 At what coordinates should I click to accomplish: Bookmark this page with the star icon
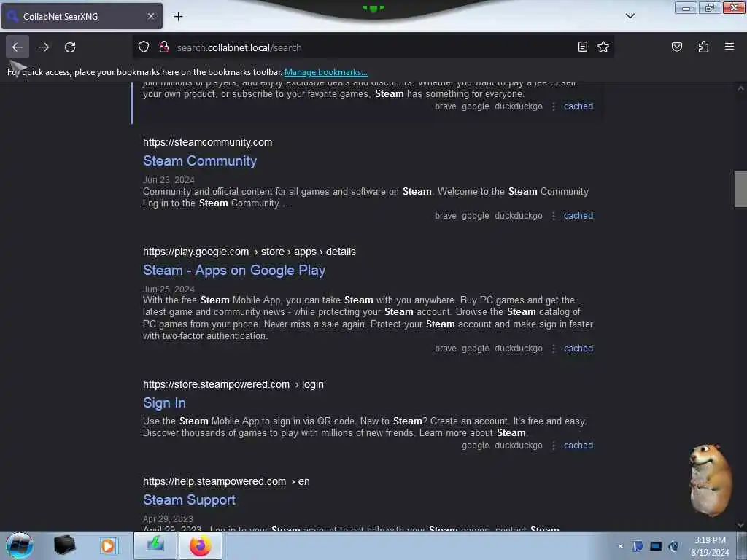click(x=603, y=47)
